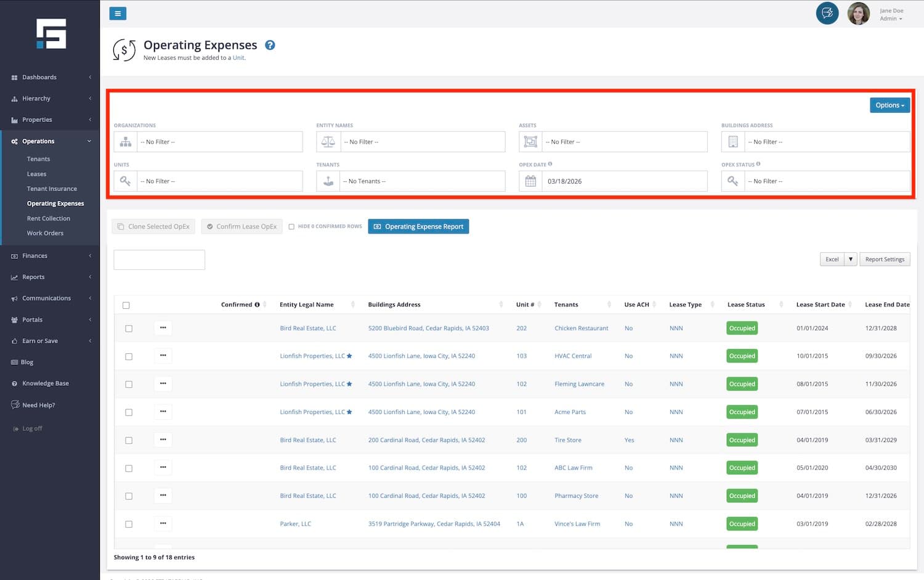
Task: Click the table search input field
Action: [x=159, y=259]
